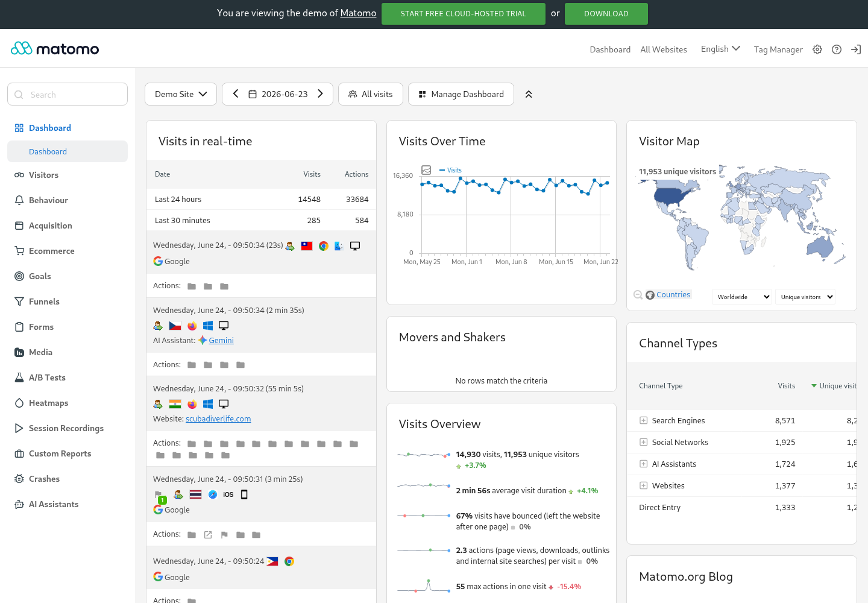Click the Philippines flag icon in 09:50:24 visit
868x603 pixels.
coord(272,561)
